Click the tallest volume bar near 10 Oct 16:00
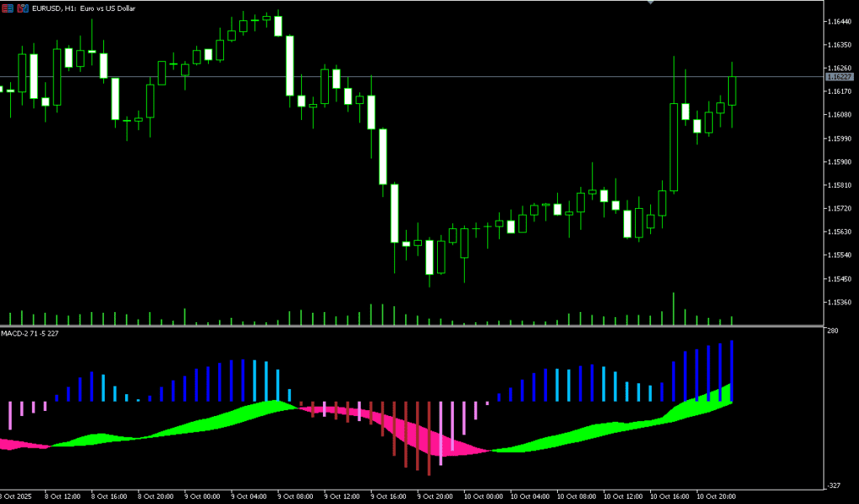The height and width of the screenshot is (504, 859). (673, 309)
